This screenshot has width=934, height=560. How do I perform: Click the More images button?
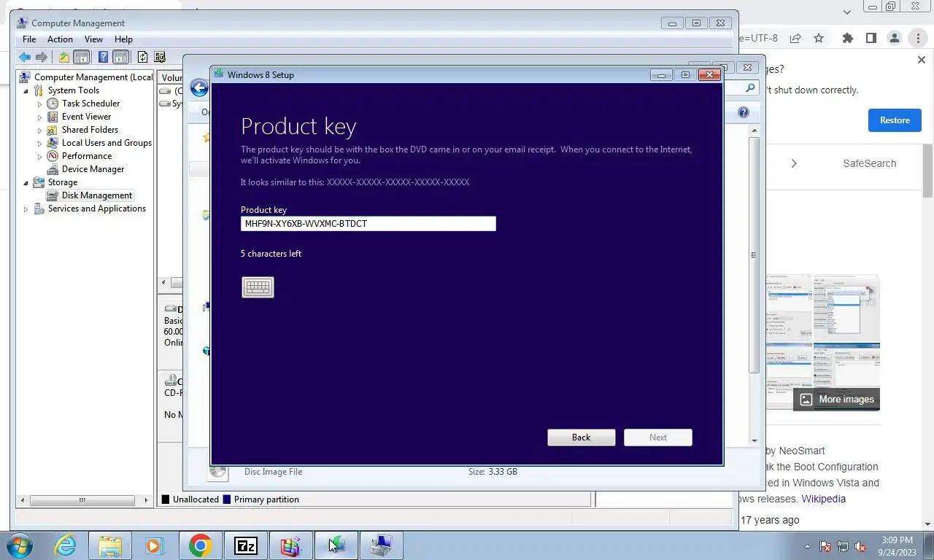coord(836,399)
